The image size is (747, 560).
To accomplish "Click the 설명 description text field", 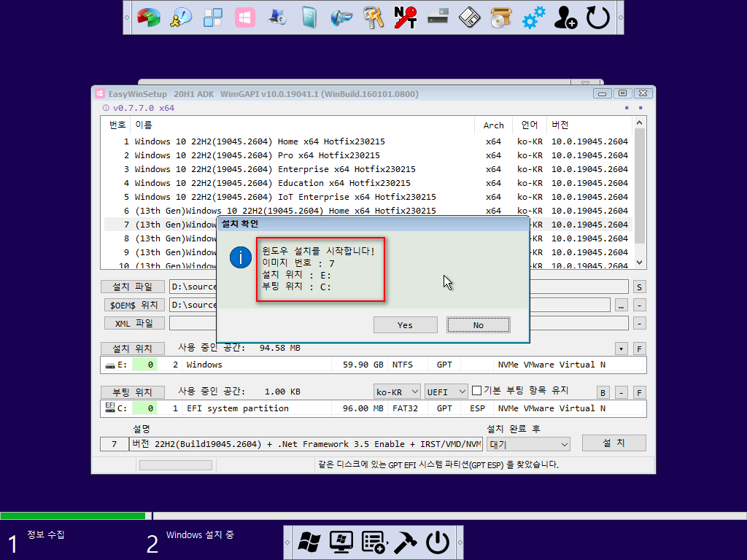I will 306,444.
